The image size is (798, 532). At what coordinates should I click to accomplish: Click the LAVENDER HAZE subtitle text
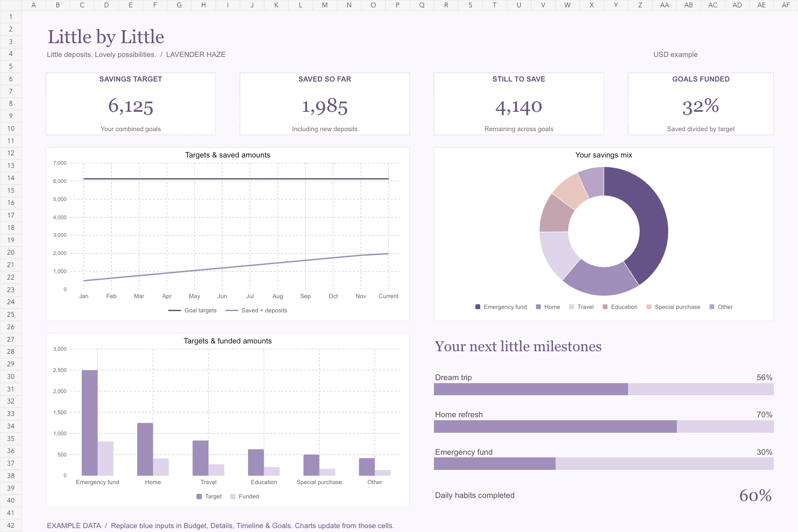click(x=196, y=54)
